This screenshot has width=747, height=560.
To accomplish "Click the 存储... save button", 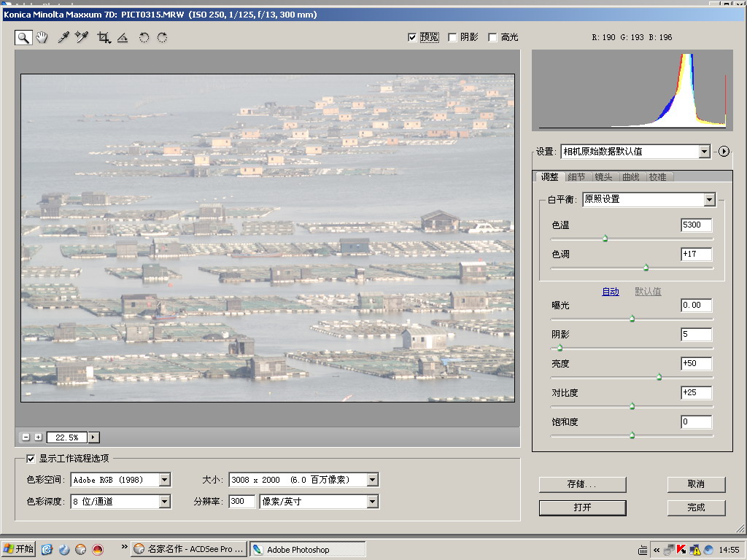I will point(582,484).
